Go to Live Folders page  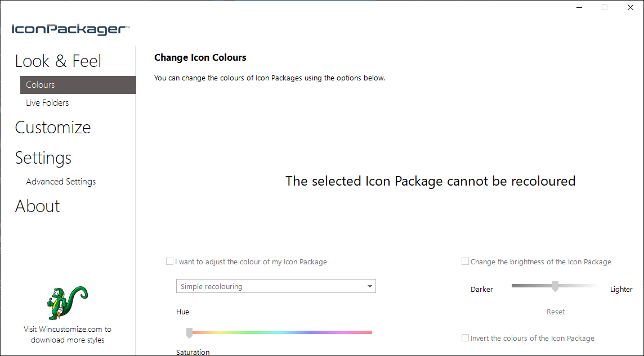(47, 103)
